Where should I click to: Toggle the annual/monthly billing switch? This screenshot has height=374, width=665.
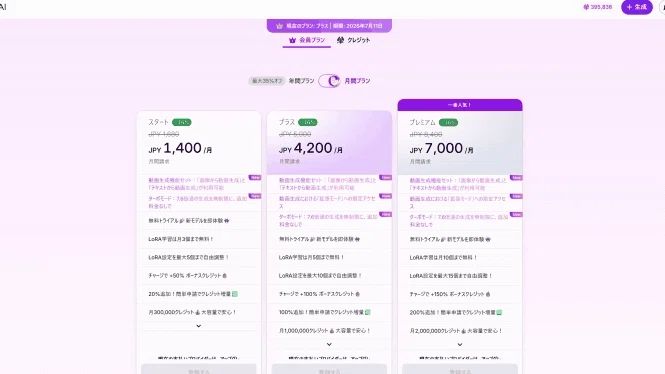click(330, 81)
